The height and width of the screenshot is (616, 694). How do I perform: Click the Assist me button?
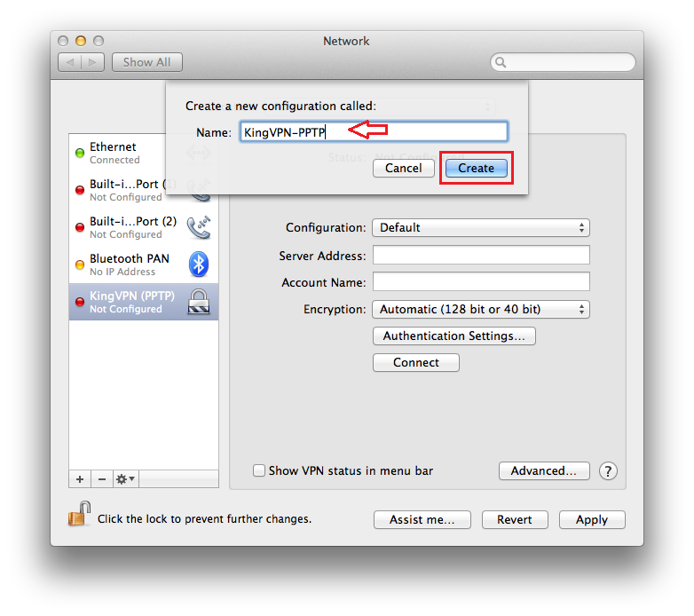click(422, 519)
